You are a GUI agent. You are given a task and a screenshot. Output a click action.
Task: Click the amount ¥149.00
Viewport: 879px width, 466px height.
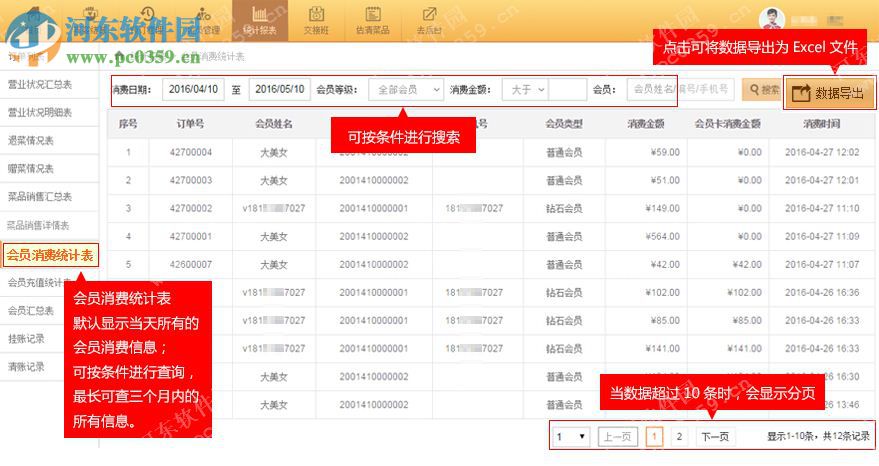click(663, 208)
